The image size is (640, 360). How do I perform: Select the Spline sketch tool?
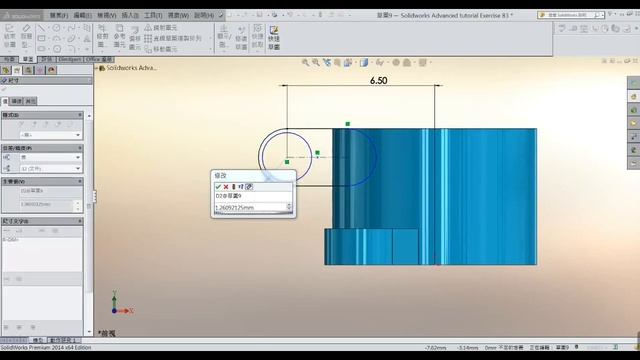tap(71, 28)
